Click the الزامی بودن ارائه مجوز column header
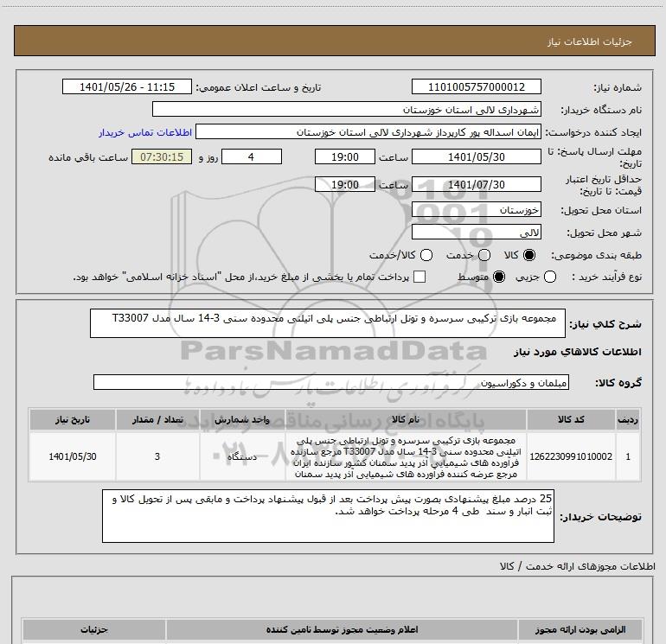 point(580,629)
